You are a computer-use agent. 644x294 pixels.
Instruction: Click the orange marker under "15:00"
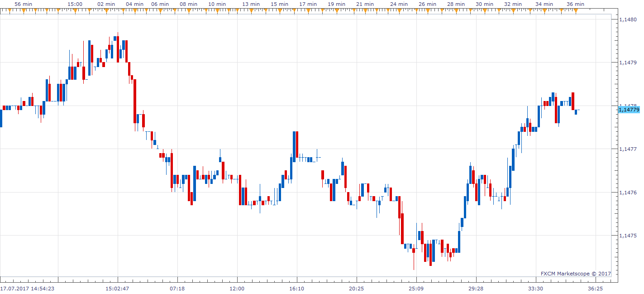[75, 10]
